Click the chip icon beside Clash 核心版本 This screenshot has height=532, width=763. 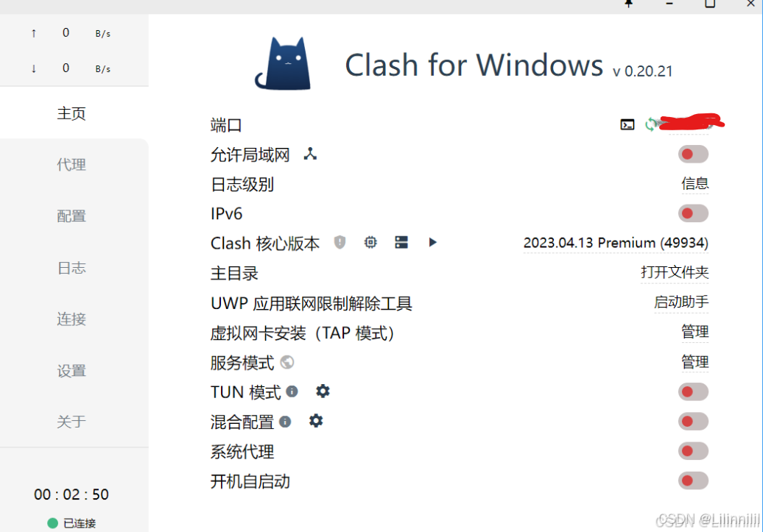pos(370,242)
